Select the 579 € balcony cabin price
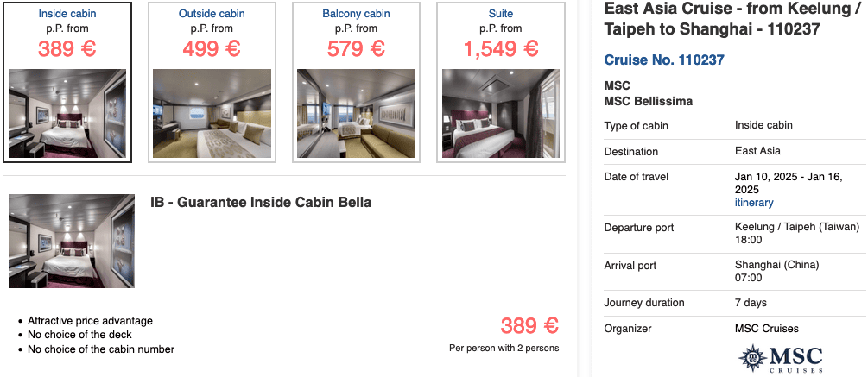Image resolution: width=868 pixels, height=377 pixels. click(356, 48)
